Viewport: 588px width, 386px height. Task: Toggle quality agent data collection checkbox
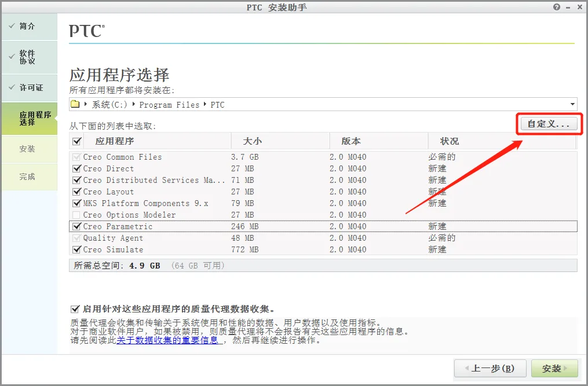point(75,309)
